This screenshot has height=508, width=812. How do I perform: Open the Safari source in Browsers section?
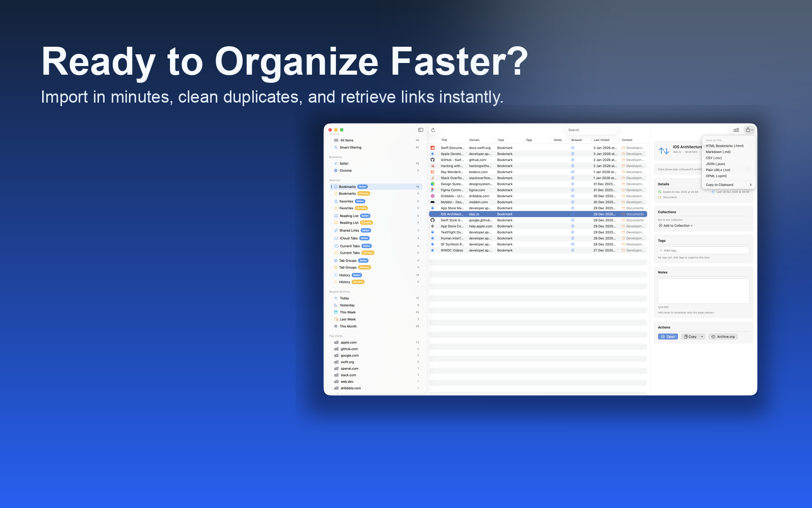coord(345,163)
